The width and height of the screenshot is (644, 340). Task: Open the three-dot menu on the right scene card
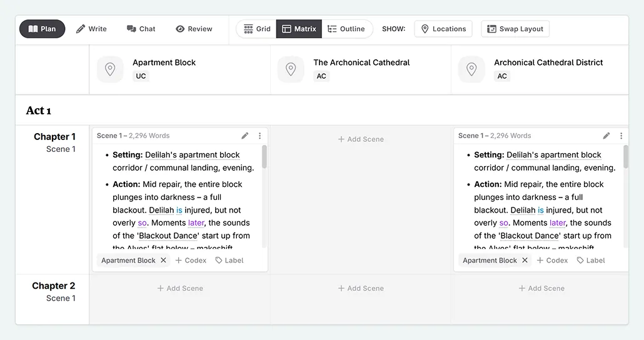click(x=621, y=136)
